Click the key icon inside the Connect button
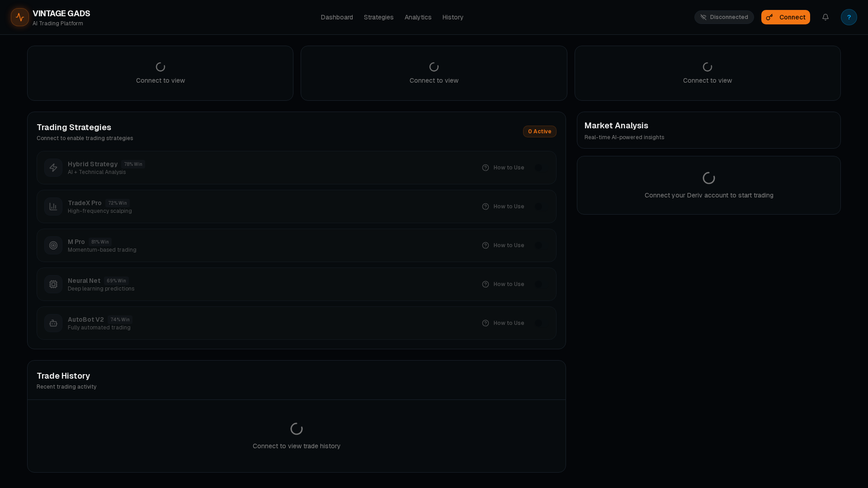Screen dimensions: 868x488 click(770, 17)
